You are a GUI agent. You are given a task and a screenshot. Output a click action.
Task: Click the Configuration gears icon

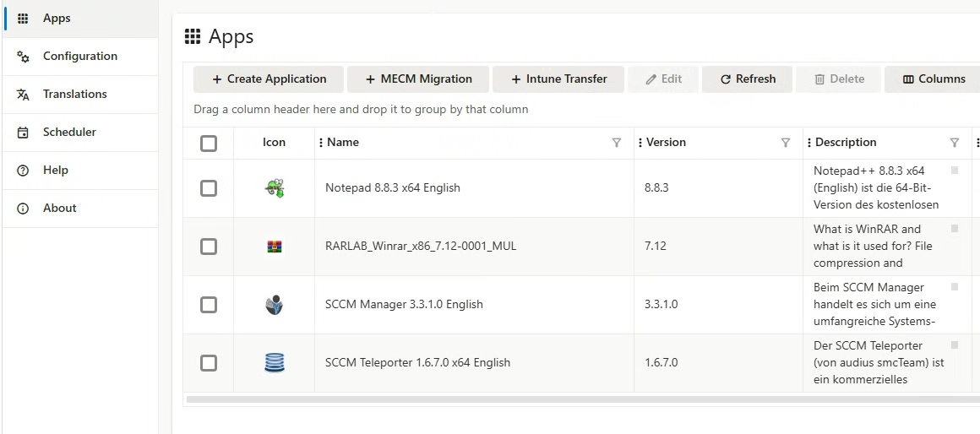tap(23, 57)
